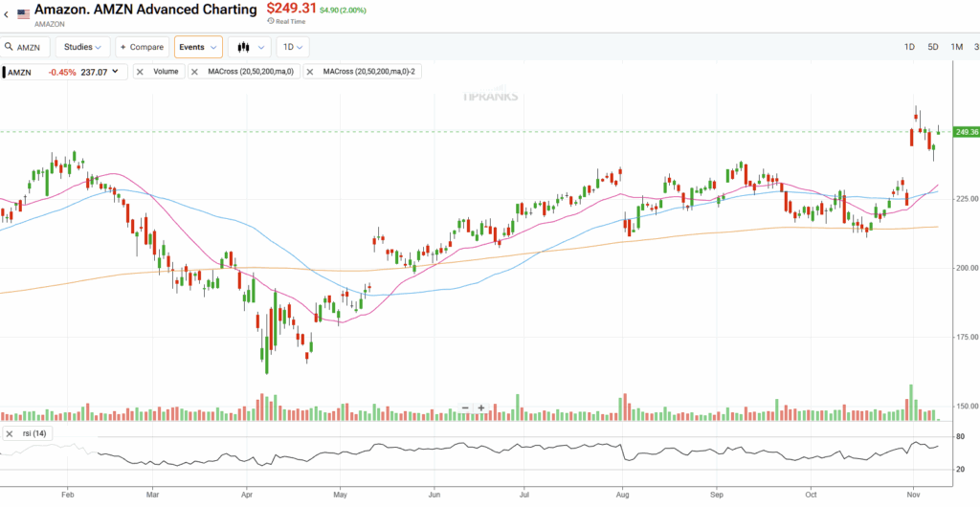Click the Compare button

click(143, 47)
